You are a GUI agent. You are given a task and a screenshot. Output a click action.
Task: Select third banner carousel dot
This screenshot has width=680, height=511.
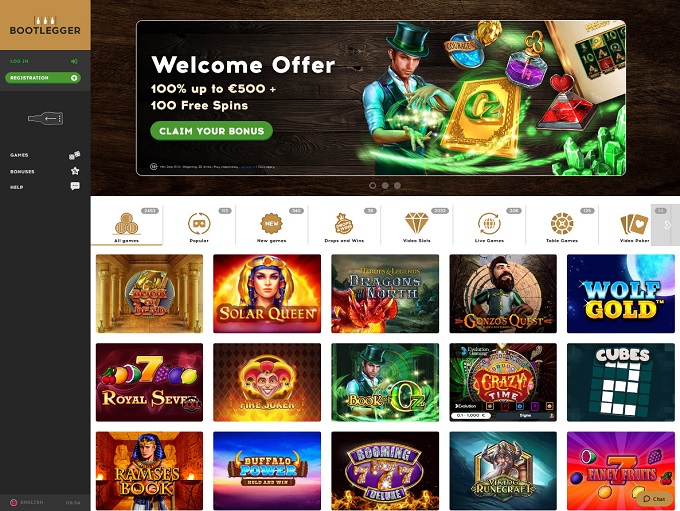[x=397, y=185]
